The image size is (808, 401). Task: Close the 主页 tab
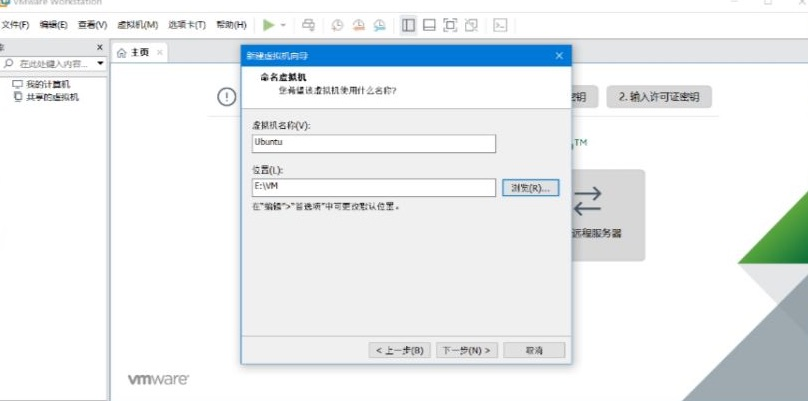160,53
